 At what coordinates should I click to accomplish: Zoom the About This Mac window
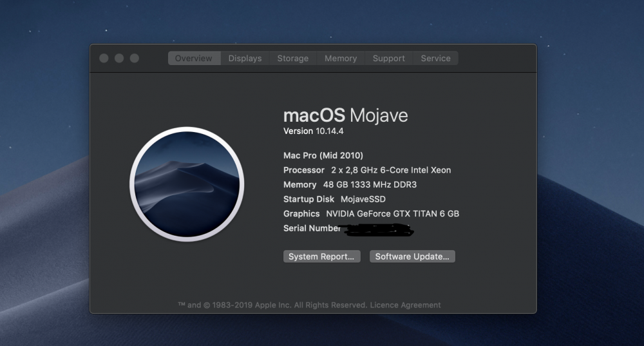[x=135, y=59]
